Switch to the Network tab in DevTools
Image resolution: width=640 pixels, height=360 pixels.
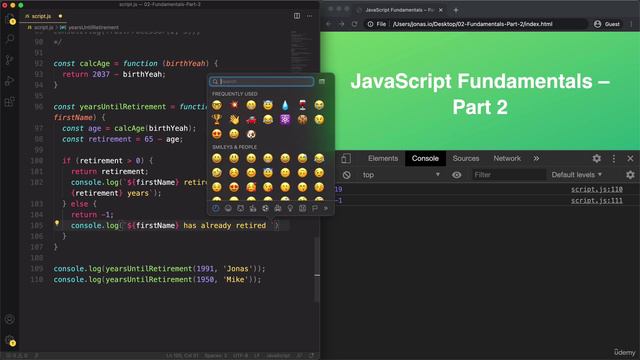coord(507,158)
